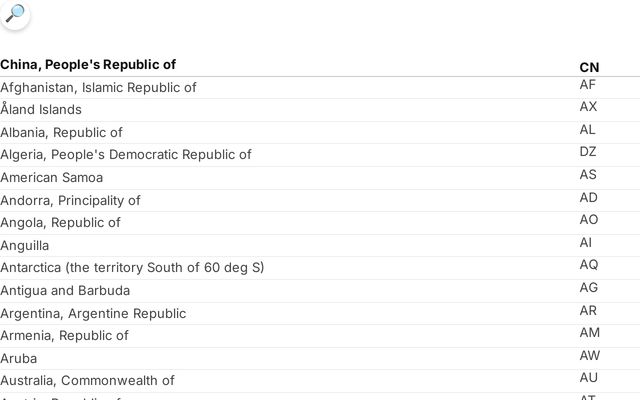This screenshot has width=640, height=400.
Task: Select Australia, Commonwealth of
Action: [x=87, y=381]
